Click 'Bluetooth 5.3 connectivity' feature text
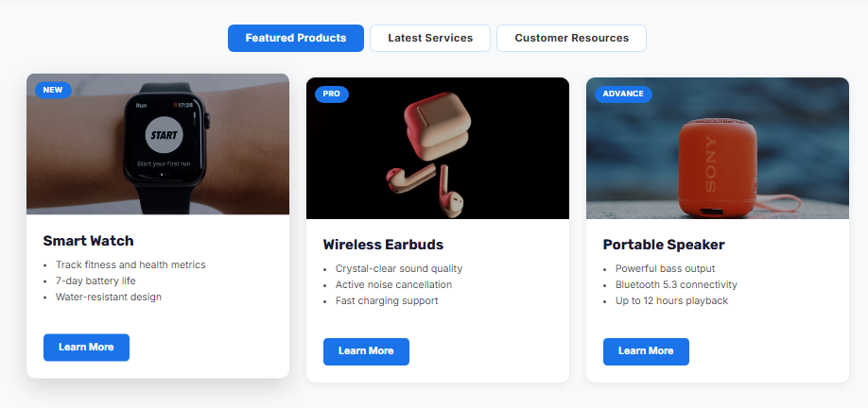The image size is (868, 408). (676, 284)
